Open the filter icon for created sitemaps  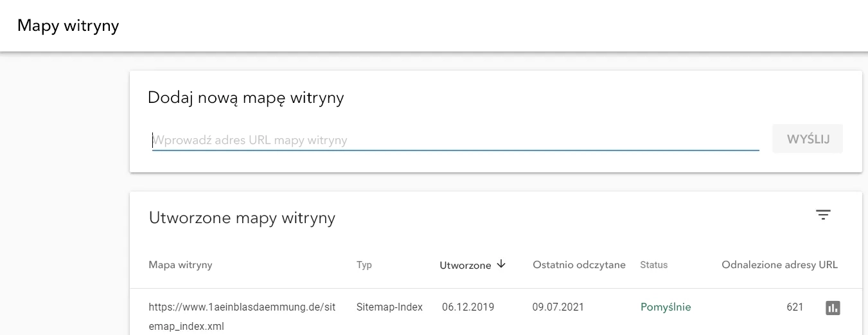(x=823, y=215)
